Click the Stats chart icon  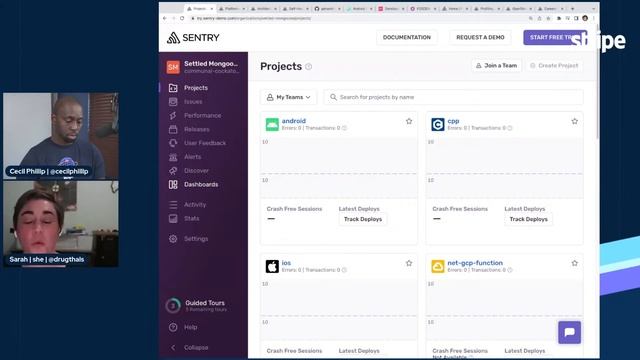click(173, 218)
